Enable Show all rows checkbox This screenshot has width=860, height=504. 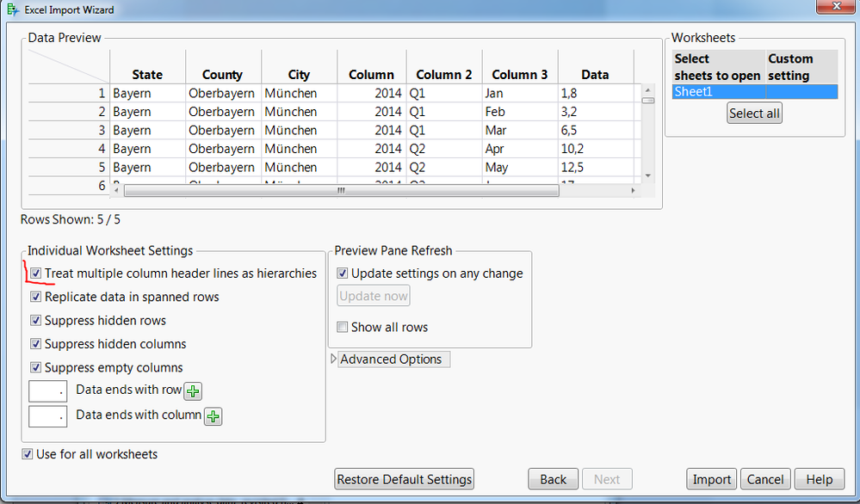coord(343,328)
